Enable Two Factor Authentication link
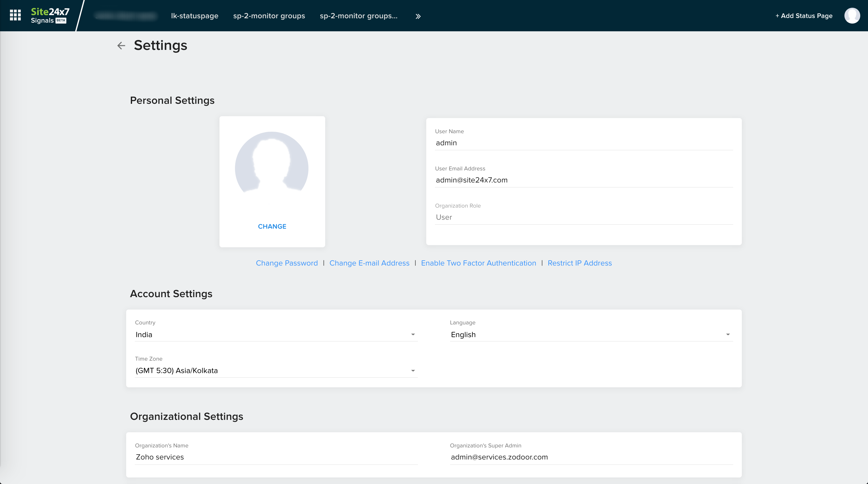 coord(478,263)
